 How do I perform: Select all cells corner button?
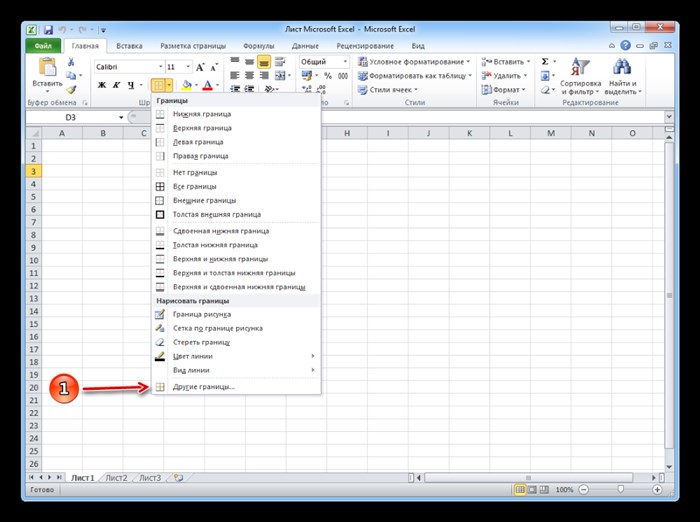[33, 133]
